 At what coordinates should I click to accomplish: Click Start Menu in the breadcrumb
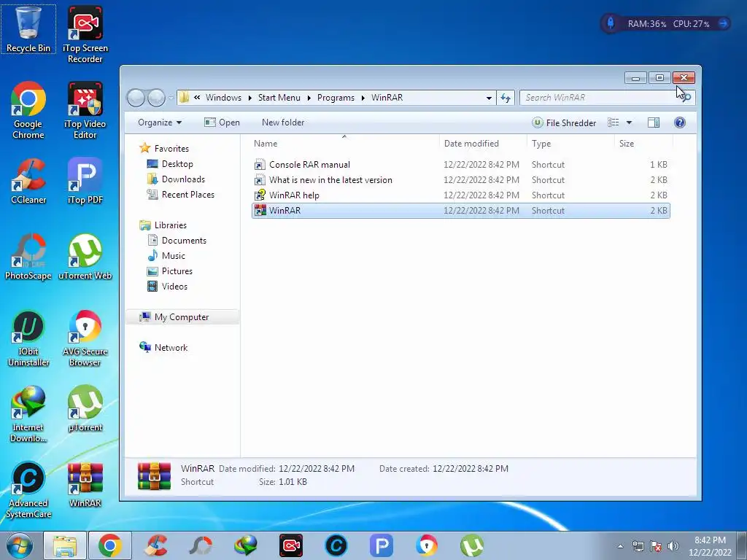[279, 98]
